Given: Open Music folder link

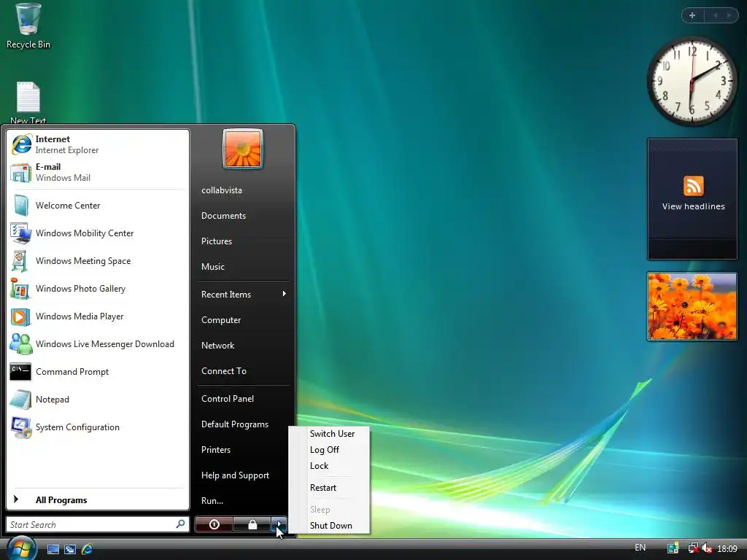Looking at the screenshot, I should [x=244, y=267].
